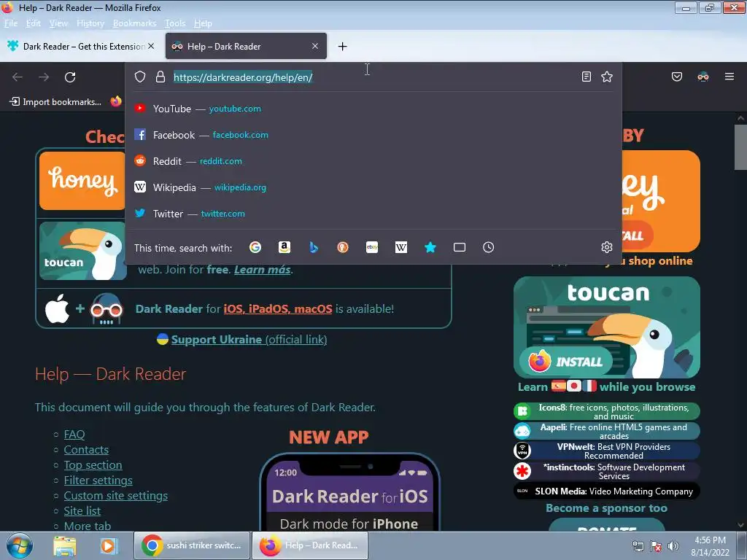Click the page vertical scrollbar thumb
Viewport: 747px width, 560px height.
tap(740, 146)
